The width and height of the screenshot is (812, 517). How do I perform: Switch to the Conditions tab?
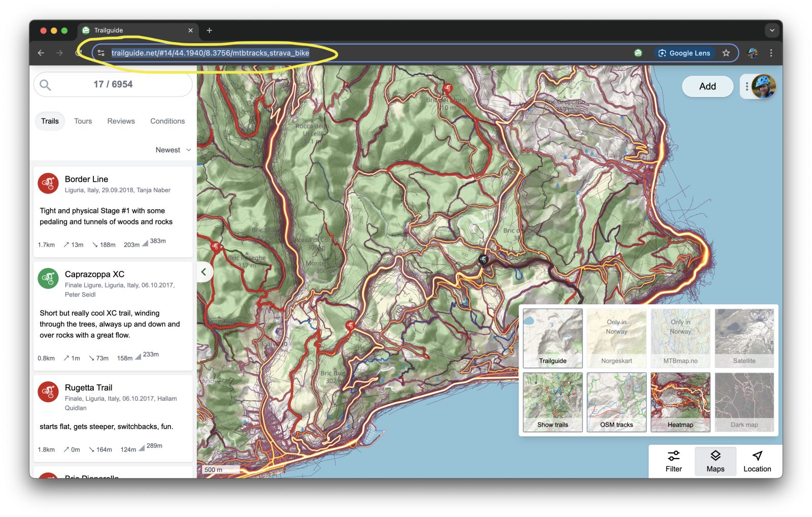[x=167, y=121]
